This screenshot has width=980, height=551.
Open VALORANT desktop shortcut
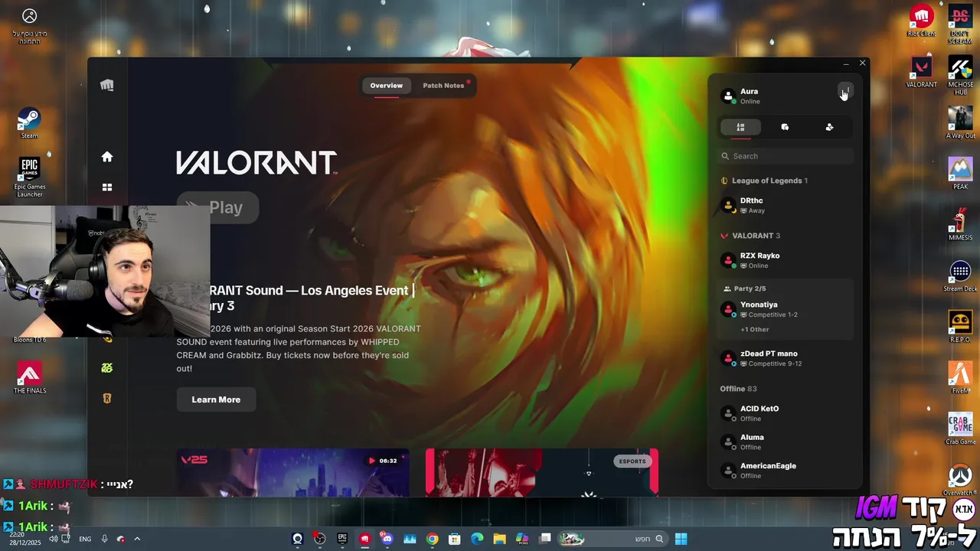click(x=922, y=73)
